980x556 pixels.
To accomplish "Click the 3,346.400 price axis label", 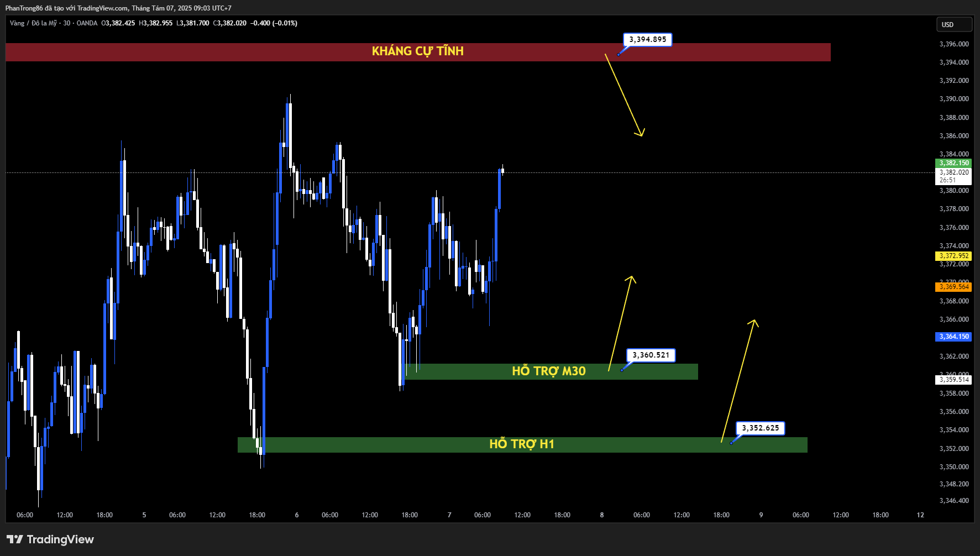I will pos(954,501).
